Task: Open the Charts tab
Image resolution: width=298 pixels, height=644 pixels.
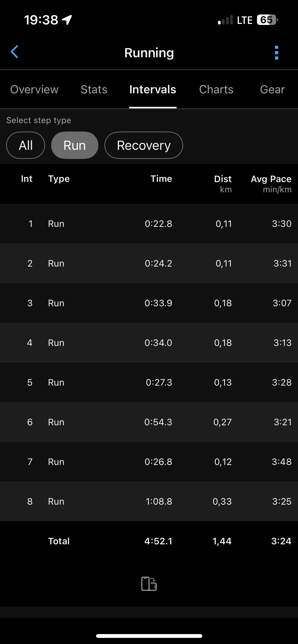Action: click(x=216, y=90)
